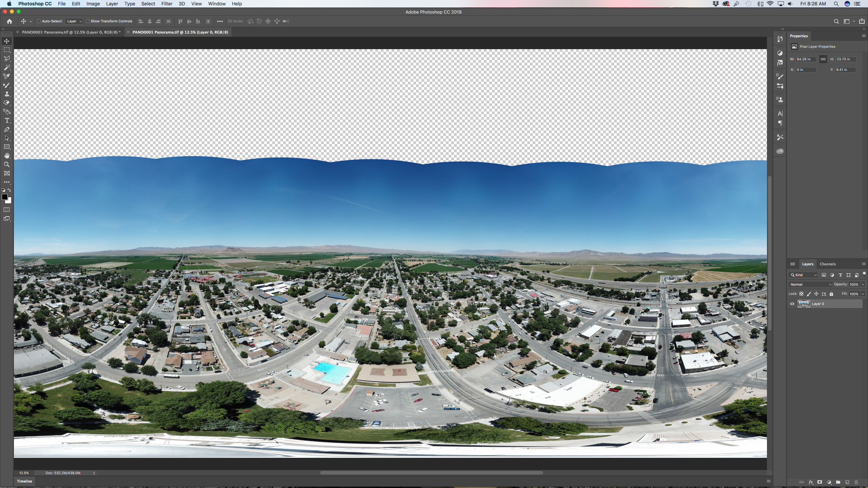Open the Filter menu
The image size is (868, 488).
166,4
